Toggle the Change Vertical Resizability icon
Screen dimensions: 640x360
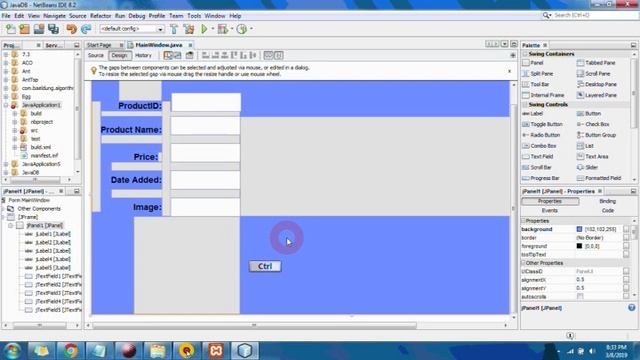pos(279,56)
